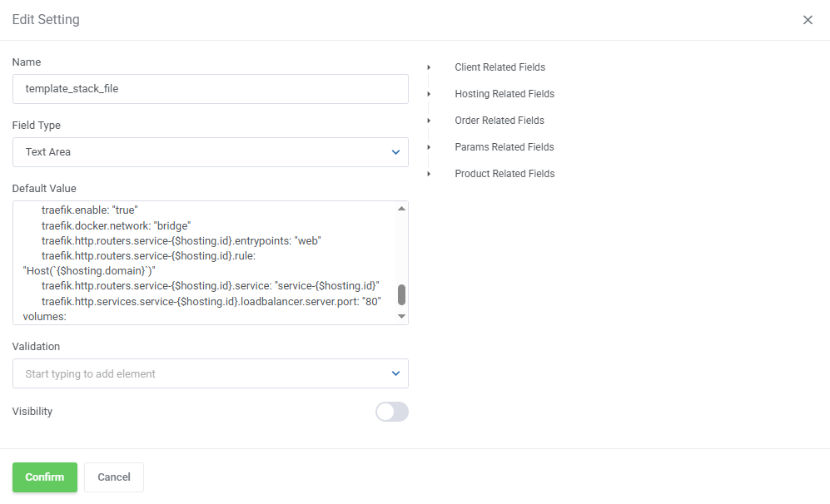830x504 pixels.
Task: Click the traefik.docker.network: "bridge" line
Action: pyautogui.click(x=116, y=226)
